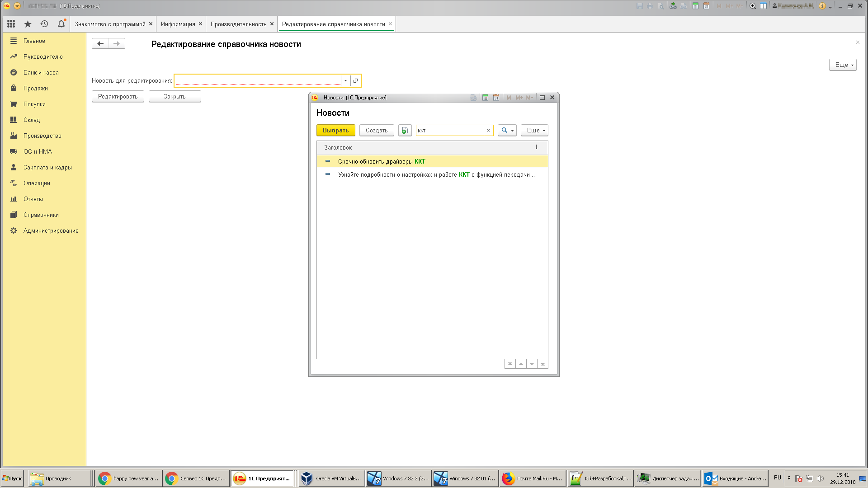Click create-by-copy icon in Новости dialog
This screenshot has width=868, height=488.
[405, 130]
